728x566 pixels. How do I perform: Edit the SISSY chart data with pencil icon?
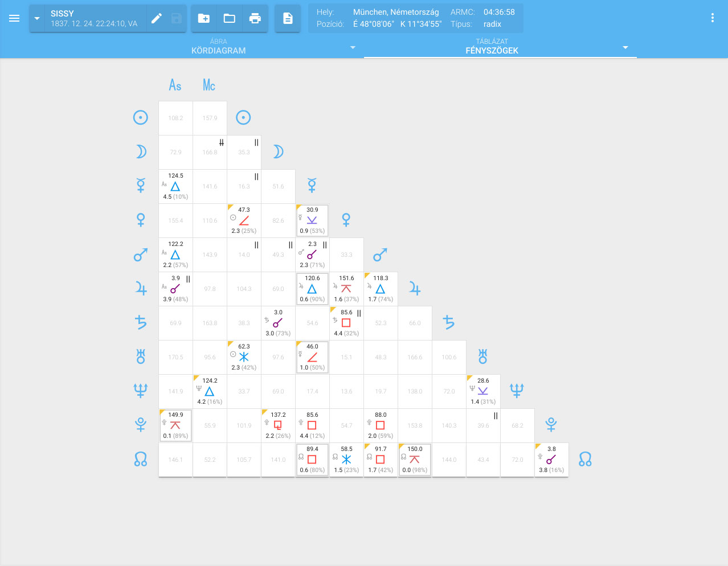click(157, 18)
